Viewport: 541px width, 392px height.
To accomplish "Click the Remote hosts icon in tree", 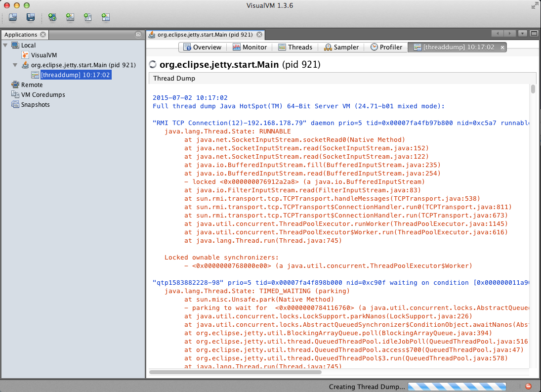I will [x=15, y=85].
